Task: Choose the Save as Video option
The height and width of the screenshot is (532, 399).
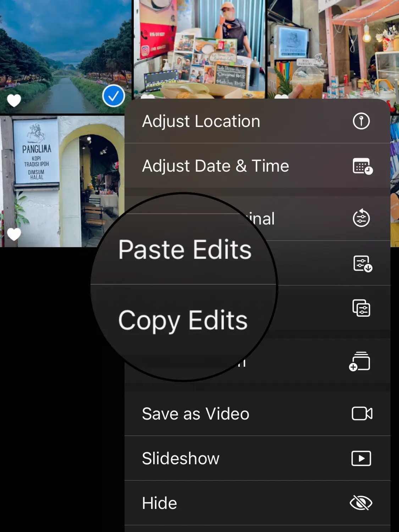Action: [195, 414]
